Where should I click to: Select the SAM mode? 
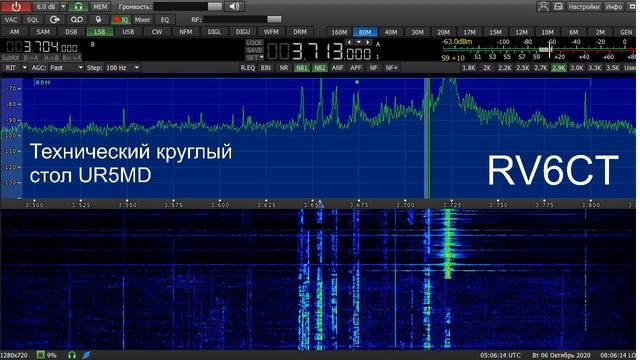(x=43, y=32)
